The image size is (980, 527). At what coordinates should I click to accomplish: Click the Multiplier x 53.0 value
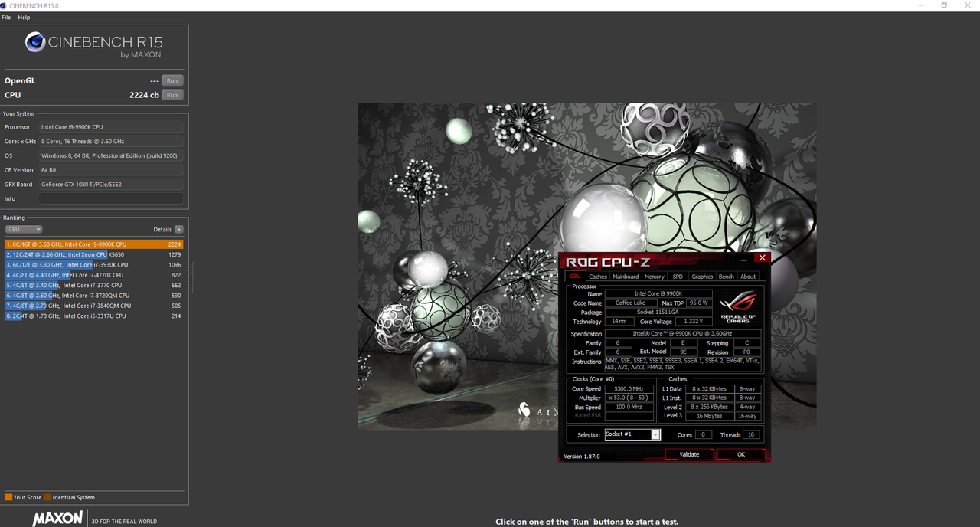[629, 398]
